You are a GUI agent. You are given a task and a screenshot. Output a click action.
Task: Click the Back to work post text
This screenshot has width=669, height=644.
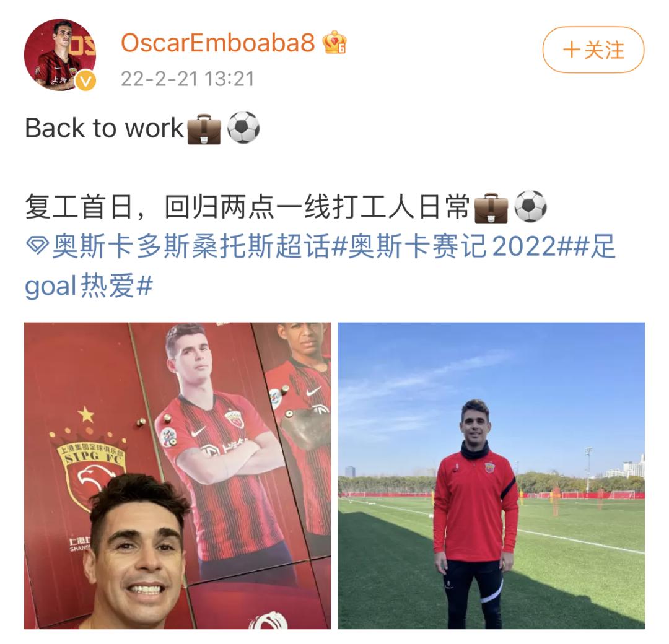pos(104,128)
